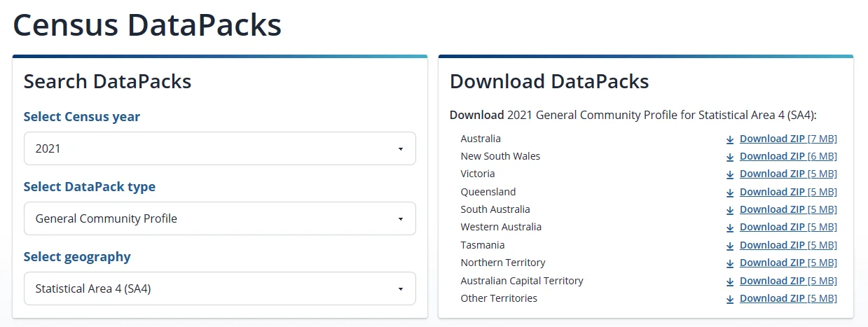This screenshot has height=327, width=868.
Task: Download the Other Territories ZIP file
Action: pyautogui.click(x=787, y=298)
